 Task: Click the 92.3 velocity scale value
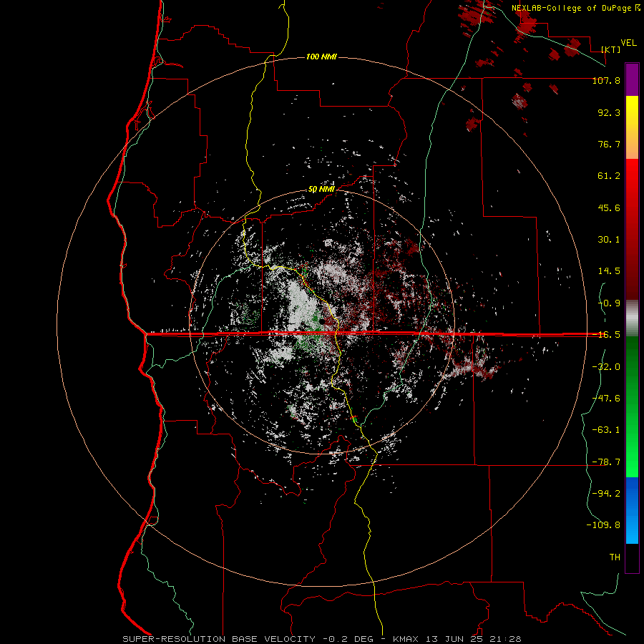[609, 112]
